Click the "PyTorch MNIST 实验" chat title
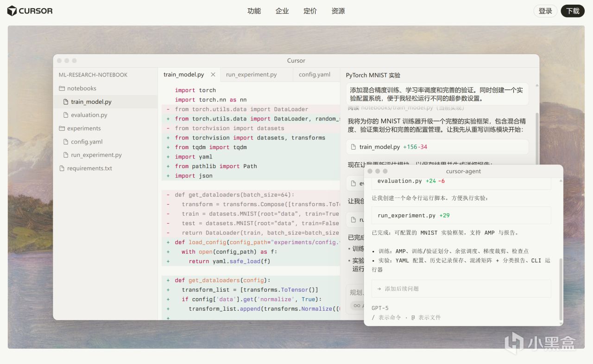593x364 pixels. [x=373, y=75]
